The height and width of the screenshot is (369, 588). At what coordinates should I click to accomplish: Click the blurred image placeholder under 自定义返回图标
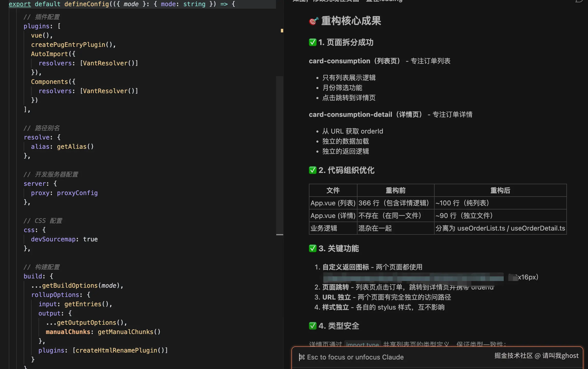(414, 278)
